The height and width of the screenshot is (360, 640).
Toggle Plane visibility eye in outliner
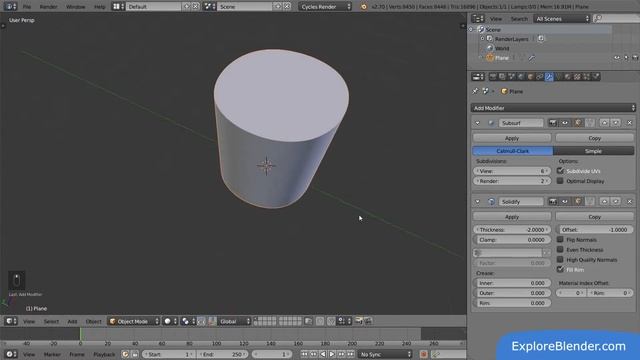pos(617,58)
